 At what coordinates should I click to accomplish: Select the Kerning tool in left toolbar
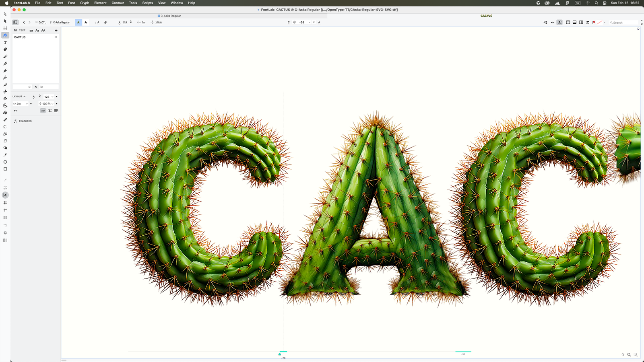(5, 35)
